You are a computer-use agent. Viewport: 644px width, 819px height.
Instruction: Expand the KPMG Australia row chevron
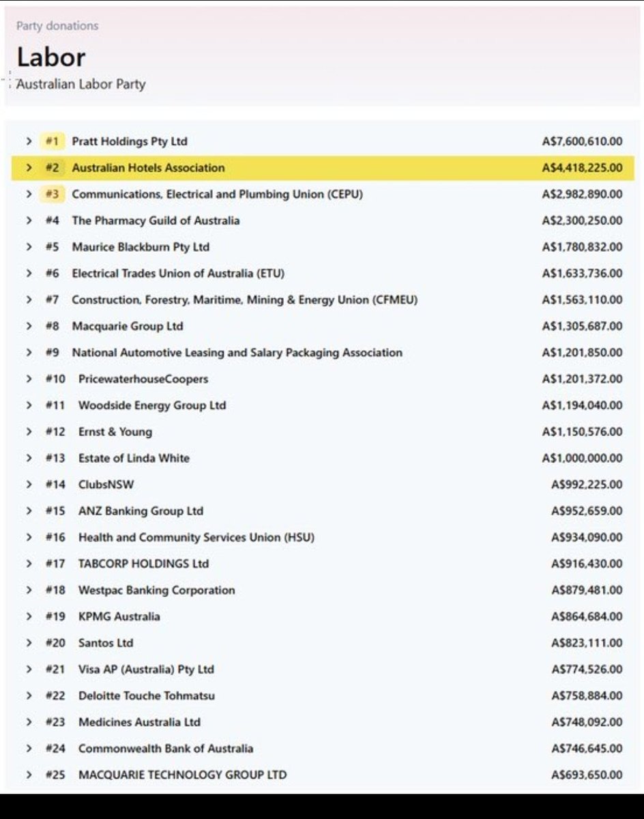(x=29, y=616)
